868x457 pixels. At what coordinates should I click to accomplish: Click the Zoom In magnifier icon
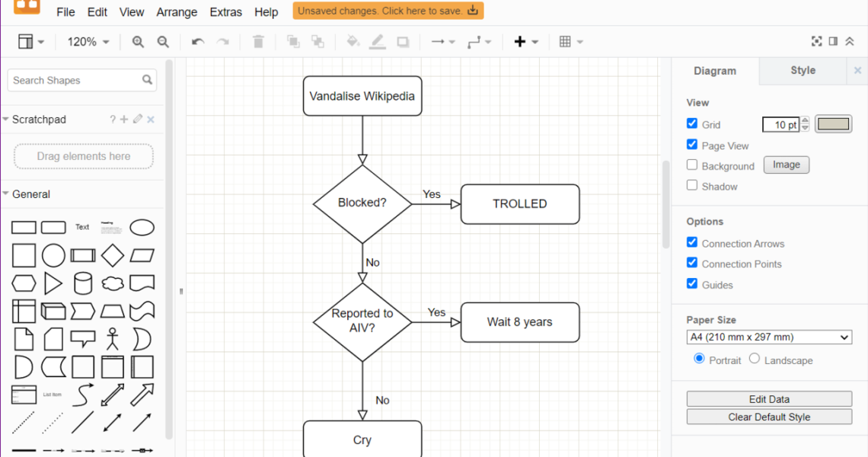pos(138,42)
